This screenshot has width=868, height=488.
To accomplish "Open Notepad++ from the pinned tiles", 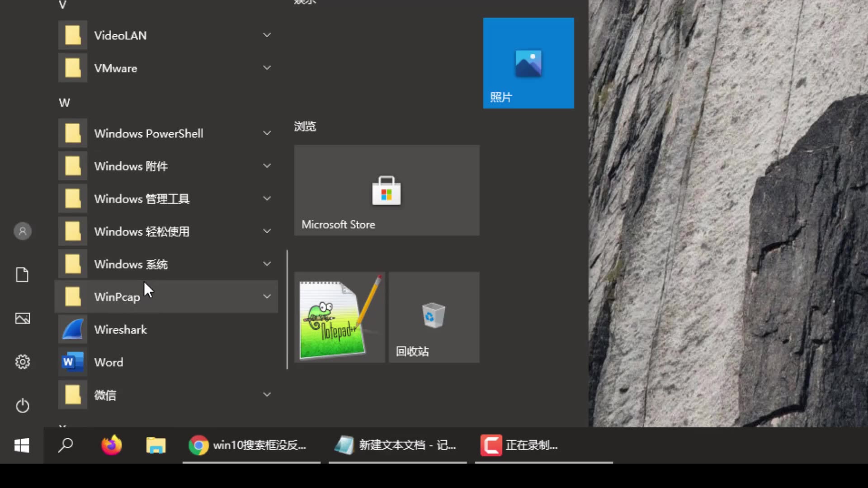I will (339, 316).
